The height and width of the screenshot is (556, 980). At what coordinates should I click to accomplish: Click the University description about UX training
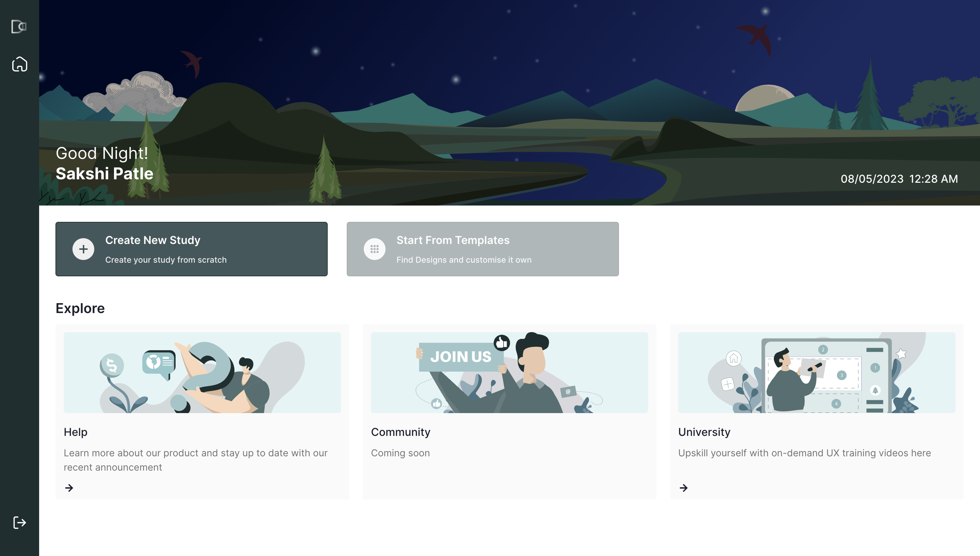[x=804, y=453]
